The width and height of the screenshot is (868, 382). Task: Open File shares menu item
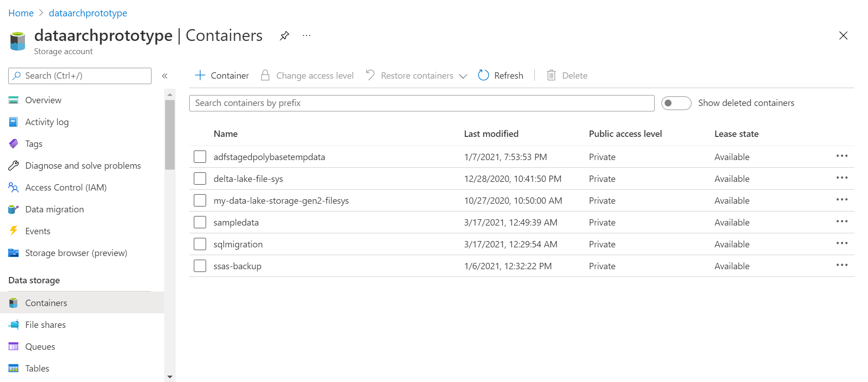coord(45,325)
